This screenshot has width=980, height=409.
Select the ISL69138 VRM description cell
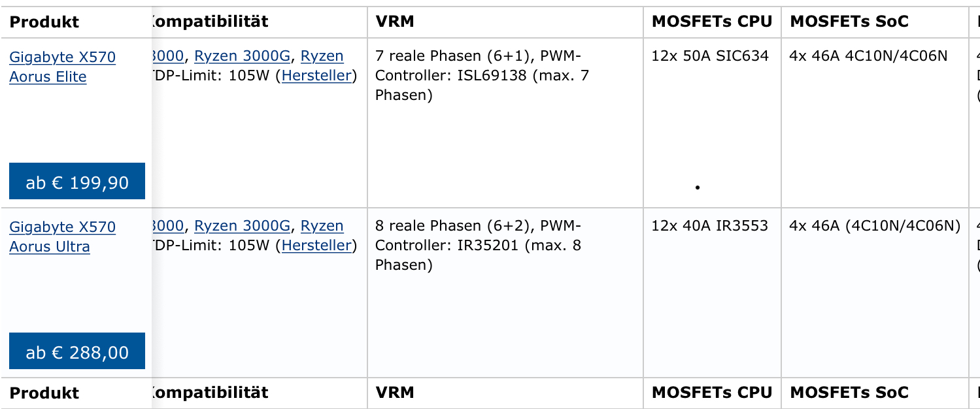(505, 123)
